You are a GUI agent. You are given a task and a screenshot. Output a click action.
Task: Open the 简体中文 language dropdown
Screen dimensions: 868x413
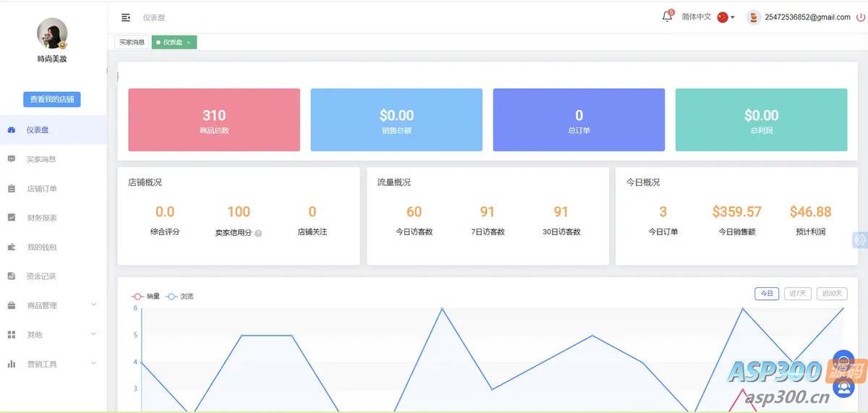[707, 17]
